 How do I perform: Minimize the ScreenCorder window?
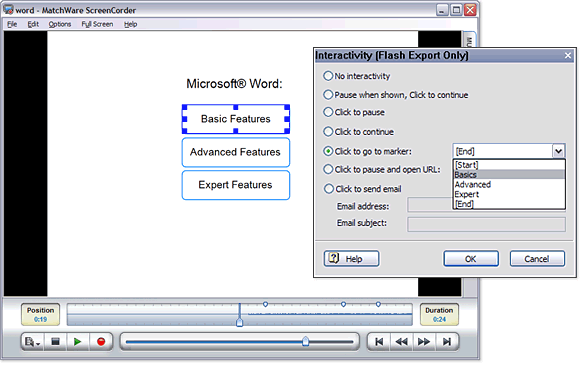[442, 10]
